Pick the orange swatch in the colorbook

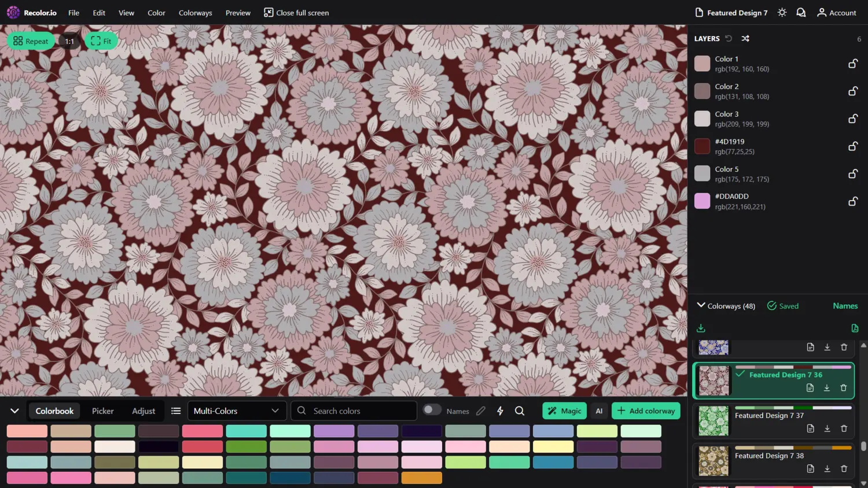point(422,478)
